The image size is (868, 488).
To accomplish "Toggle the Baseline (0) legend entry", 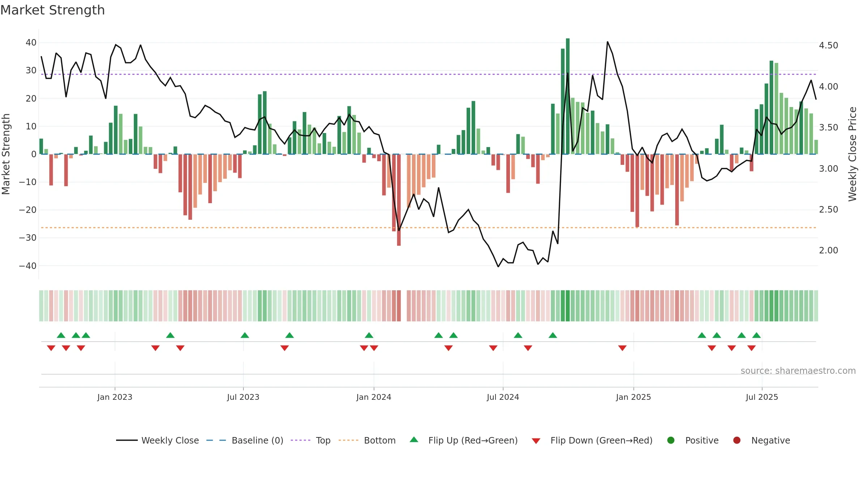I will coord(245,440).
